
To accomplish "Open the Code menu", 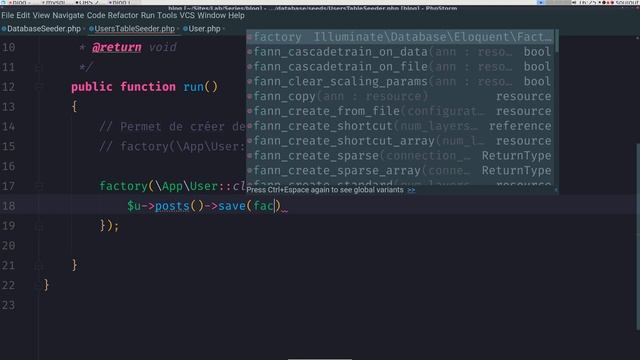I will tap(96, 16).
